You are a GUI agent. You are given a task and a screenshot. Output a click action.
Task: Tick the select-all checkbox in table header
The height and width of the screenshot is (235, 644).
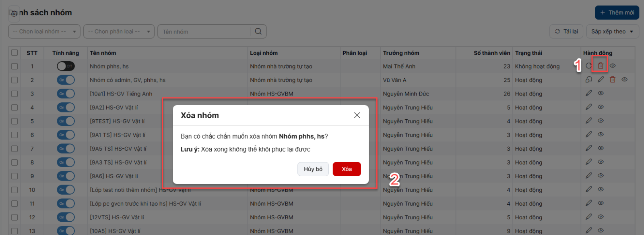point(15,53)
